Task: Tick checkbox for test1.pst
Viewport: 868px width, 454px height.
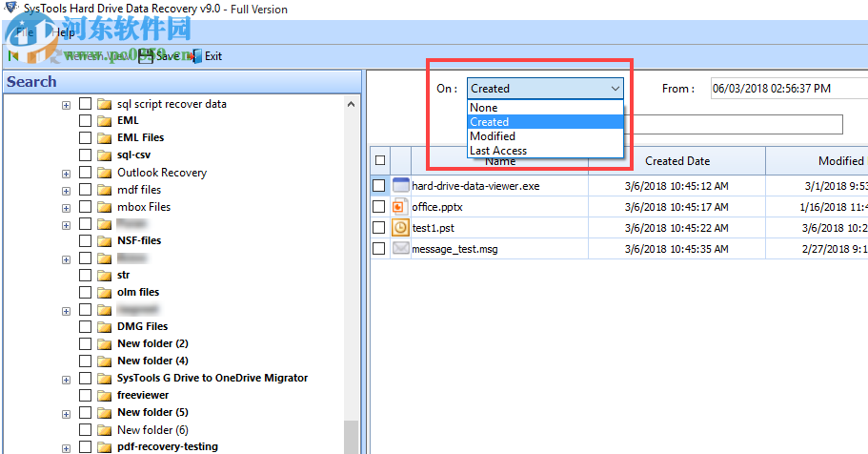Action: coord(378,228)
